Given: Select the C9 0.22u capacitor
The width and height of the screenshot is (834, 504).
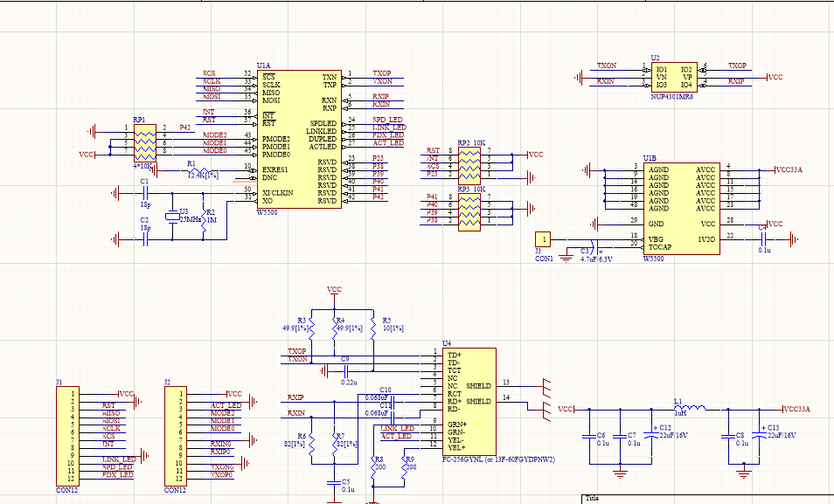Looking at the screenshot, I should click(345, 370).
